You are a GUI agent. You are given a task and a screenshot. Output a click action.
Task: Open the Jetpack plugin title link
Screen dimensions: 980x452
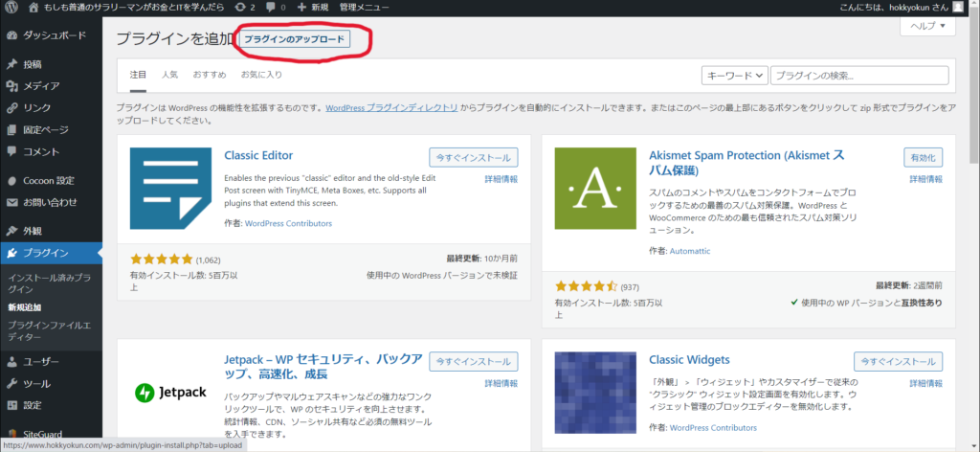click(x=323, y=367)
